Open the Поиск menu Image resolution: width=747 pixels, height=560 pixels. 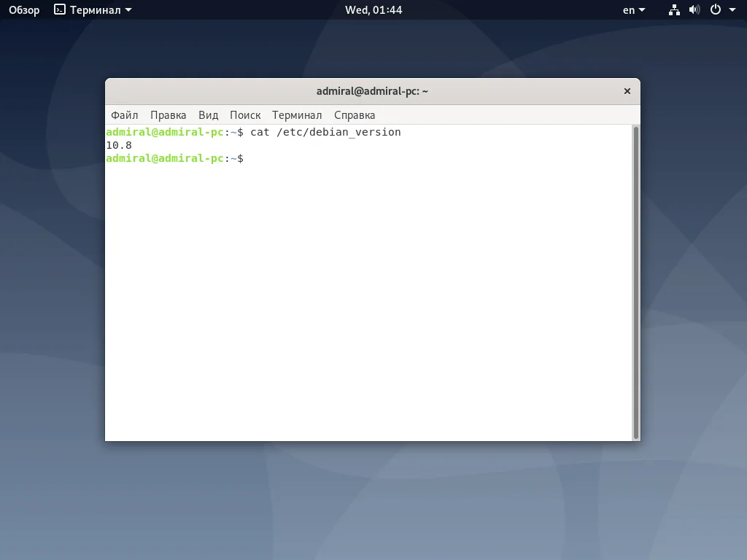[x=245, y=114]
